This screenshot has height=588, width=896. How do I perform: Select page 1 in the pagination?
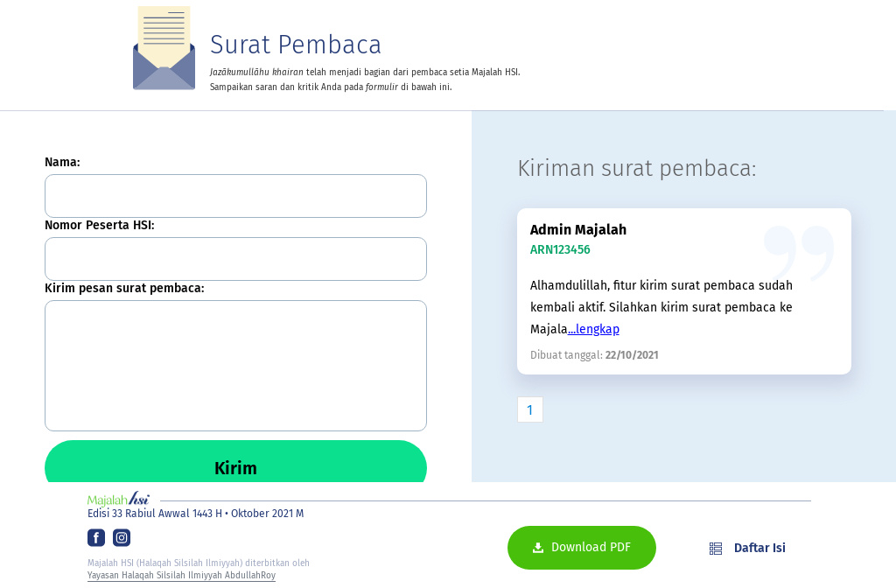point(530,409)
